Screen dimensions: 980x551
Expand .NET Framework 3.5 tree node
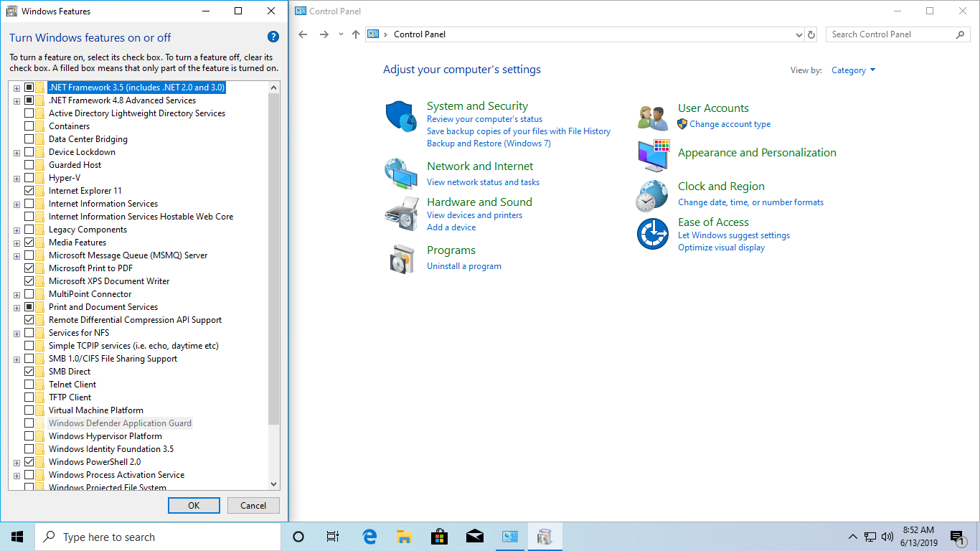point(17,88)
